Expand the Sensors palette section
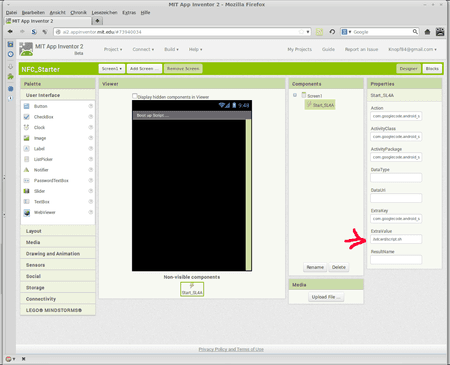450x365 pixels. click(x=58, y=265)
